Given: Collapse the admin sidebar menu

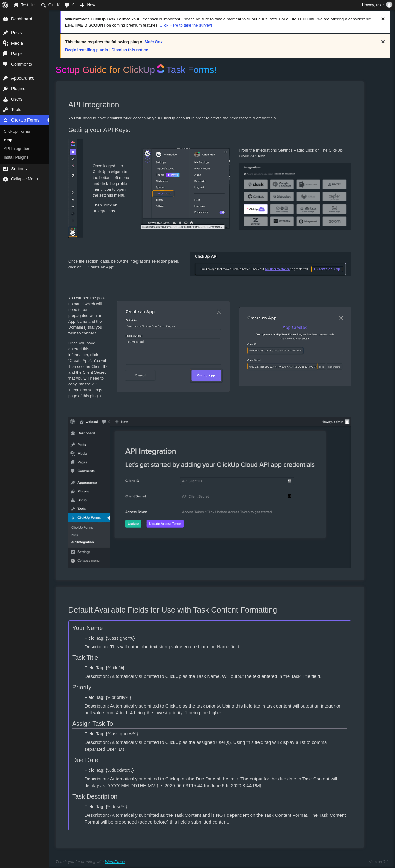Looking at the screenshot, I should 25,179.
